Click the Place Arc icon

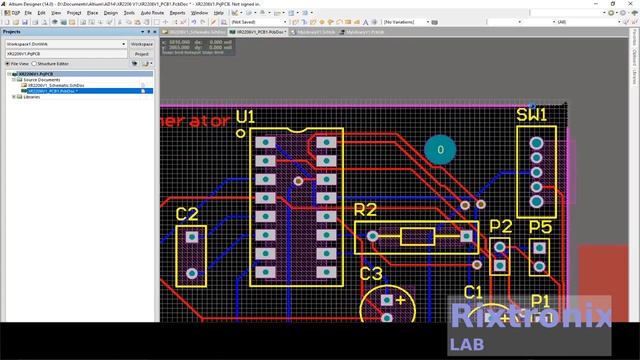[339, 22]
